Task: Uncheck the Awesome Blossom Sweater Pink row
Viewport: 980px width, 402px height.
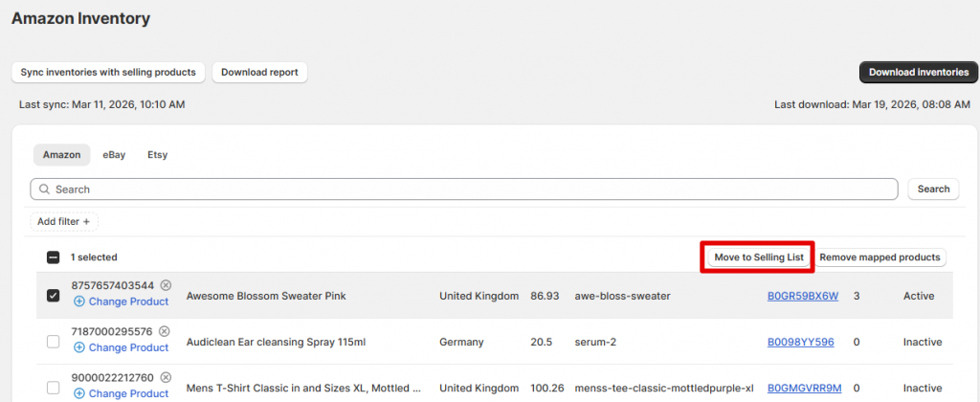Action: 53,296
